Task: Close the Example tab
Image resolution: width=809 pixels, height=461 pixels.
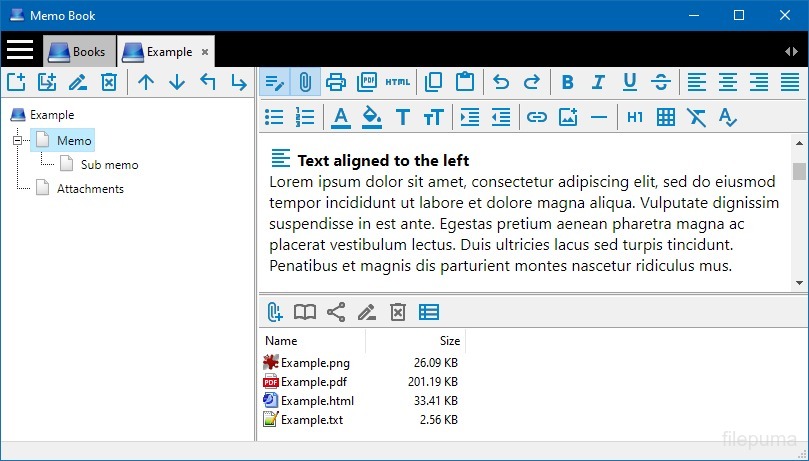Action: [205, 52]
